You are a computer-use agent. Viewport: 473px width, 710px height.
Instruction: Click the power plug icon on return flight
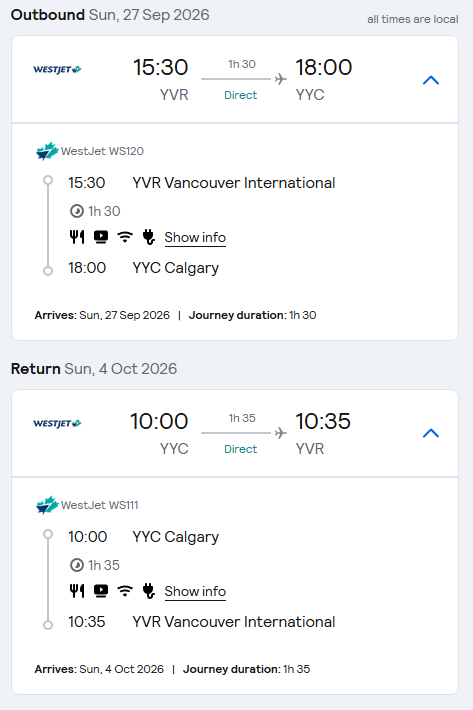click(x=148, y=591)
